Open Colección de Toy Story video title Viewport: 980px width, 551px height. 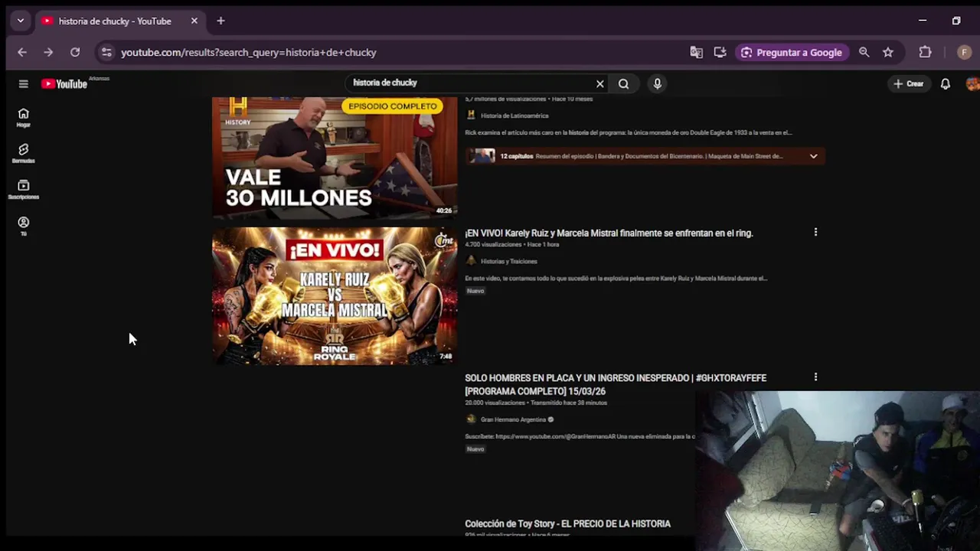(x=568, y=523)
